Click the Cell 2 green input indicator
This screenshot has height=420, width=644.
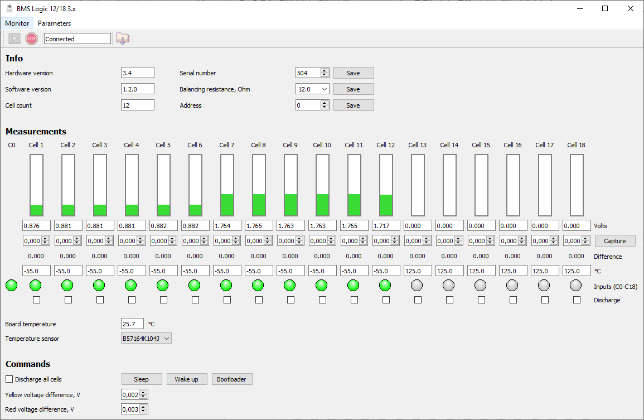[67, 285]
